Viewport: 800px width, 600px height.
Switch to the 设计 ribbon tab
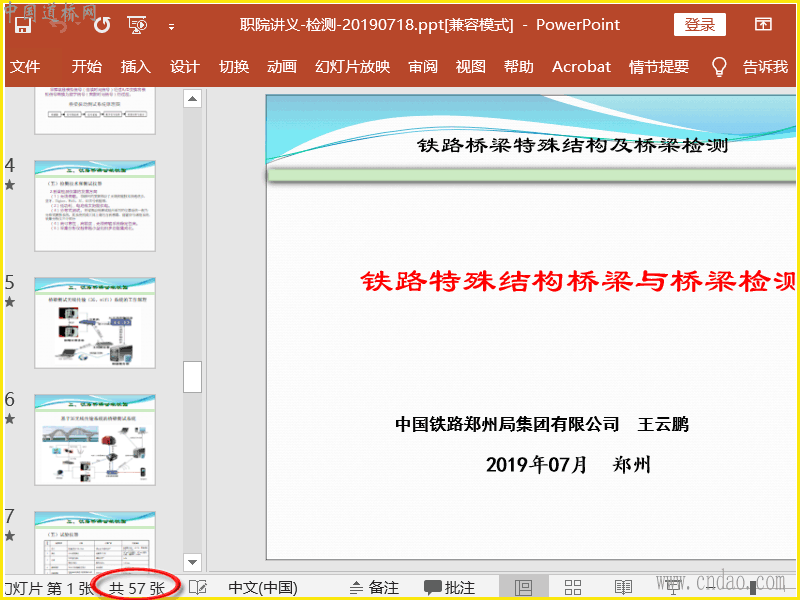tap(184, 66)
